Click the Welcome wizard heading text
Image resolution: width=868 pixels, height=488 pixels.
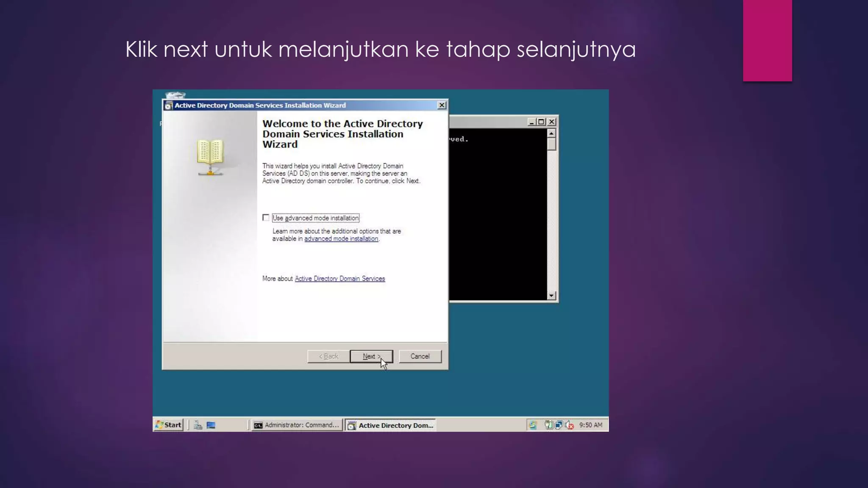pos(342,134)
